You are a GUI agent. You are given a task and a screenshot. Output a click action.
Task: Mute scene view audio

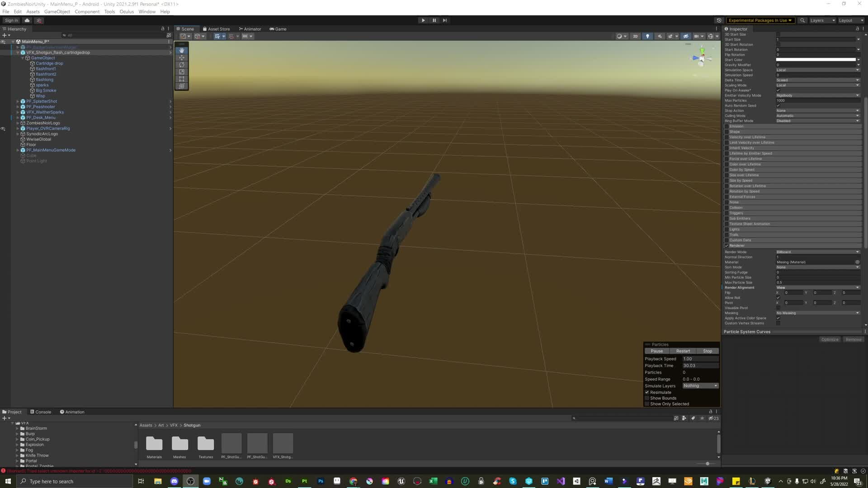(660, 36)
